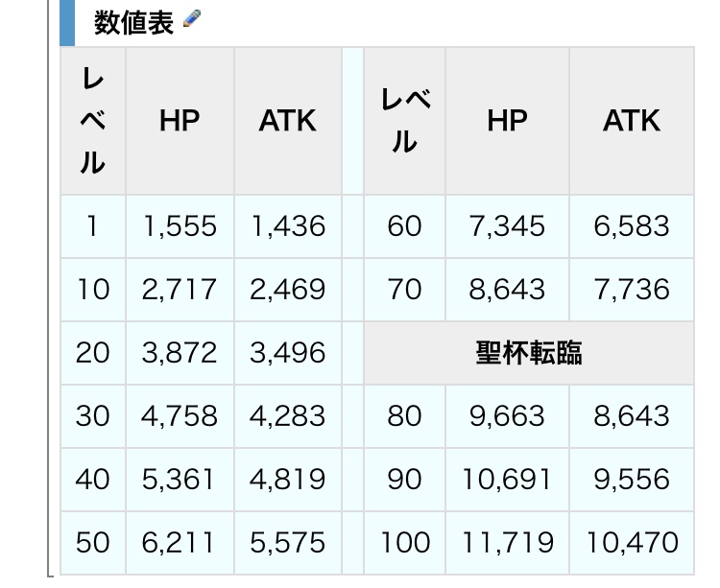Click HP value 6,211 at level 50
720x588 pixels.
click(180, 543)
